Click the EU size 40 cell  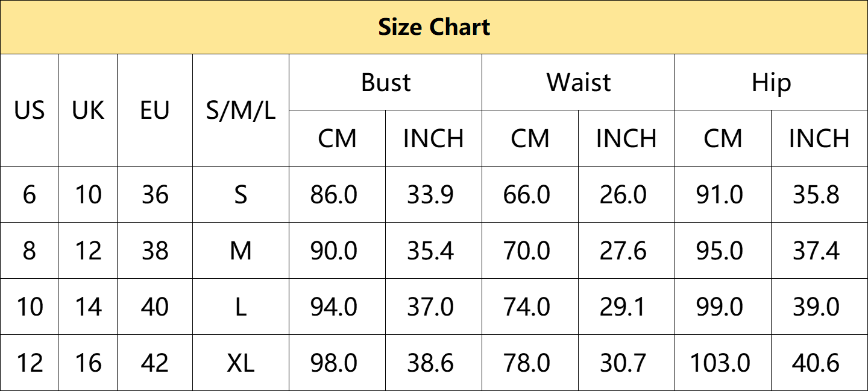click(x=155, y=307)
